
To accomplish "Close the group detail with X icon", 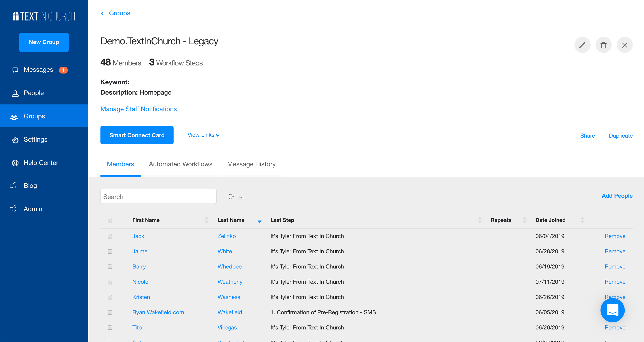I will tap(624, 45).
